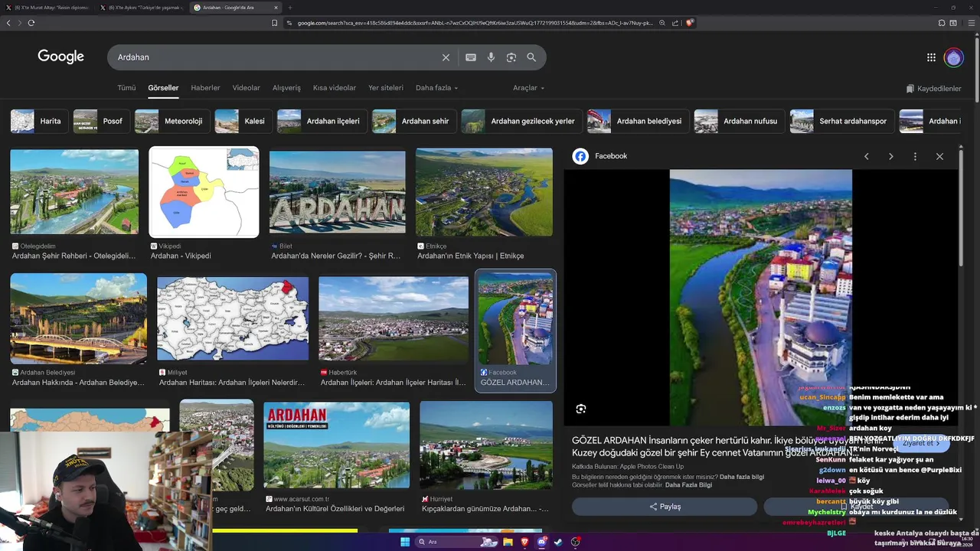Switch to the Kısa videolar tab

coord(335,88)
